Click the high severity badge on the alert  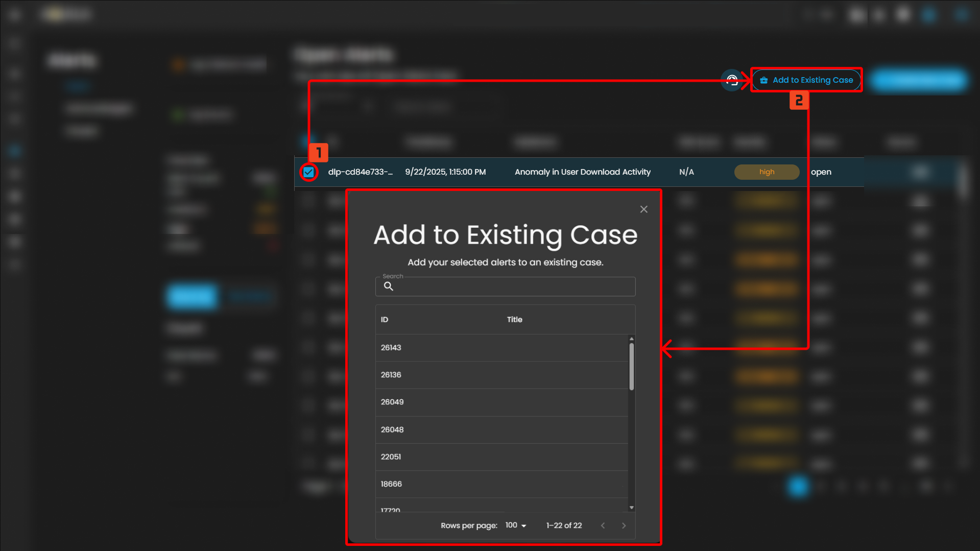767,172
